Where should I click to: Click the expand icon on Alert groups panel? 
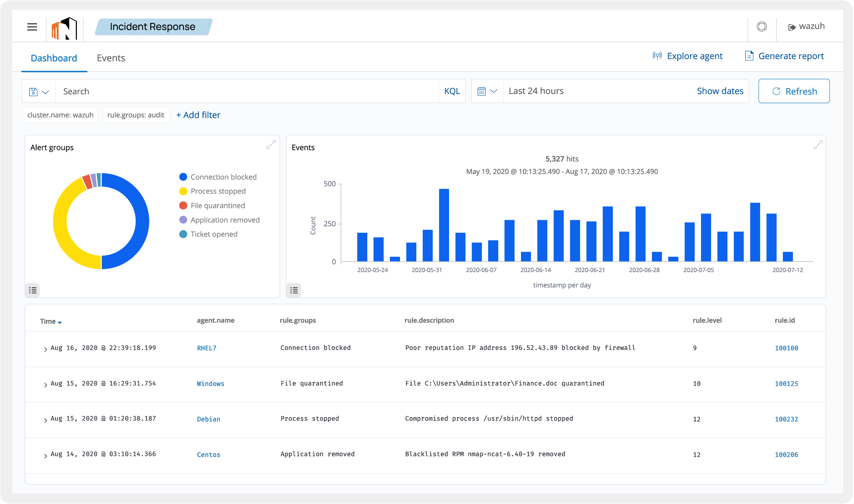point(271,145)
